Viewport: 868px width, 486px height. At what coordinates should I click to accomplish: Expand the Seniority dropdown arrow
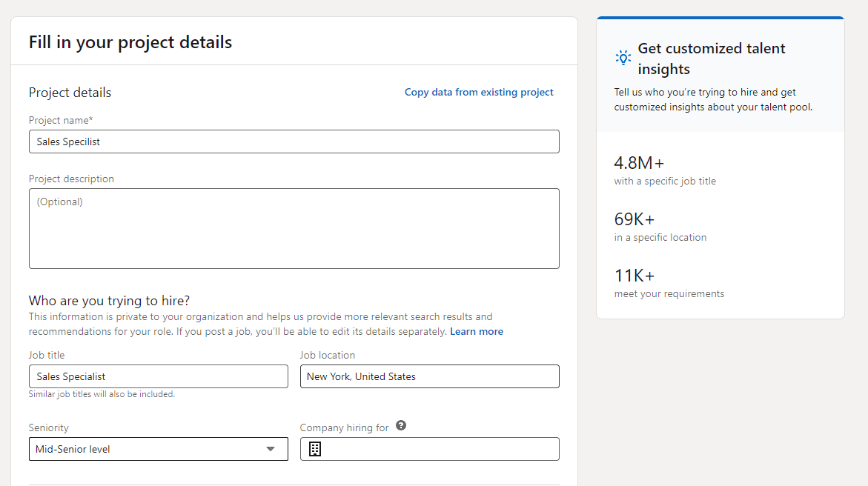pyautogui.click(x=271, y=449)
